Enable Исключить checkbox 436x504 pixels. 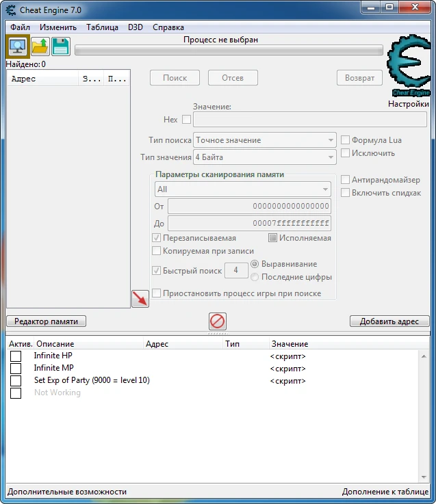tap(345, 153)
